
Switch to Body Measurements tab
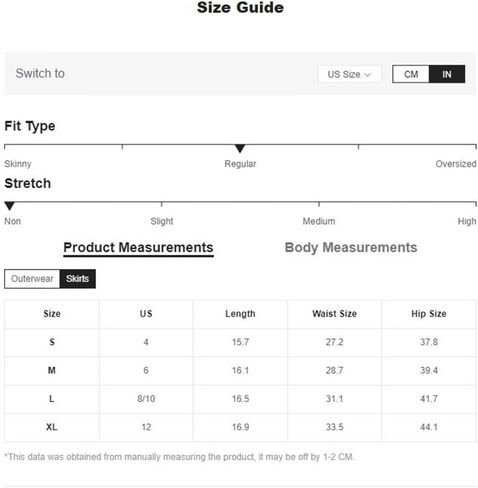[x=351, y=248]
